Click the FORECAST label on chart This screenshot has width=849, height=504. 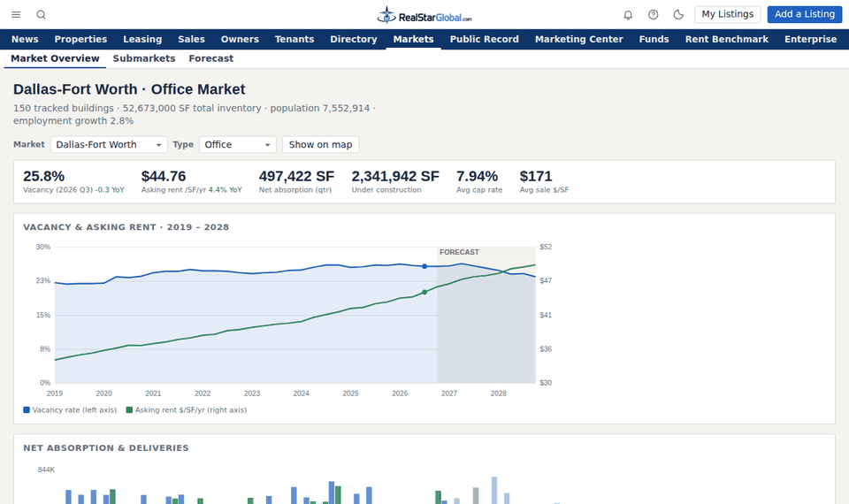pos(459,252)
